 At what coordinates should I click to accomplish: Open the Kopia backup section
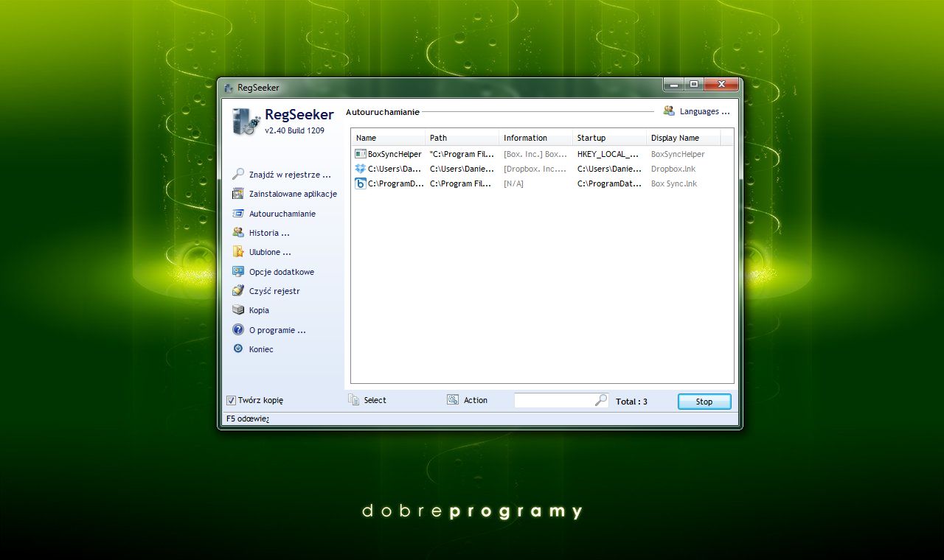259,310
